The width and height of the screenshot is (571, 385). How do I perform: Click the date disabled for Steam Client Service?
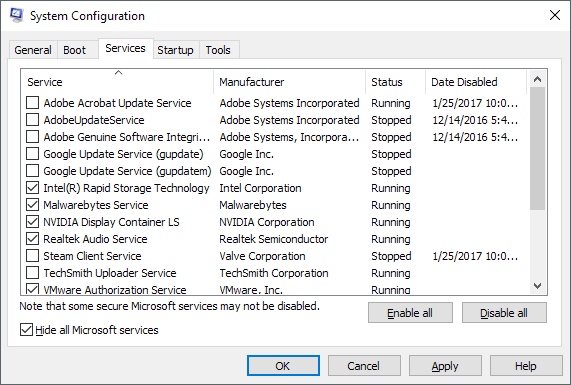pos(475,256)
